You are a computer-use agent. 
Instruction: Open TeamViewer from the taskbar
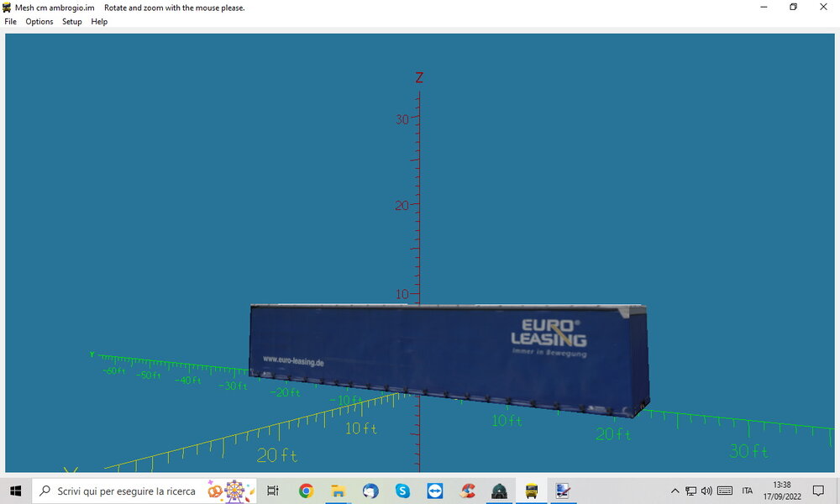click(434, 491)
